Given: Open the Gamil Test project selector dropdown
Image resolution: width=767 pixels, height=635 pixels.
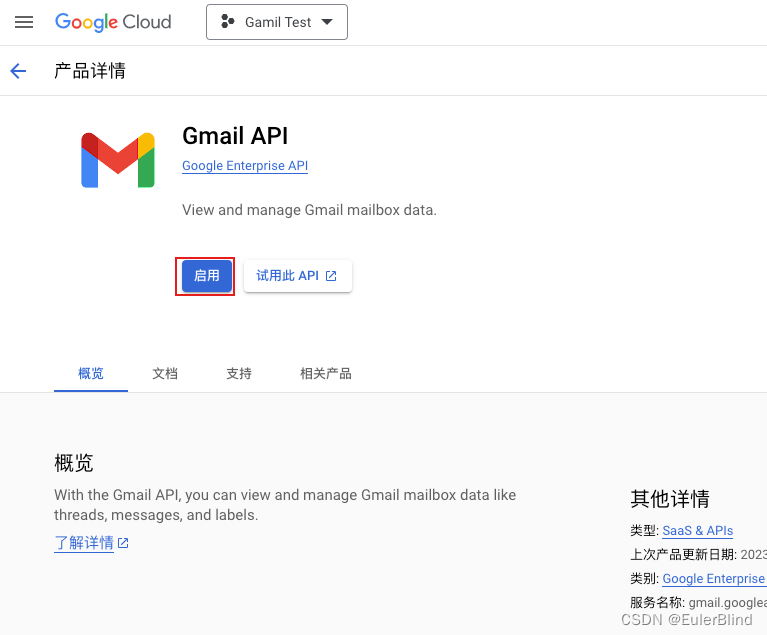Looking at the screenshot, I should pyautogui.click(x=277, y=22).
